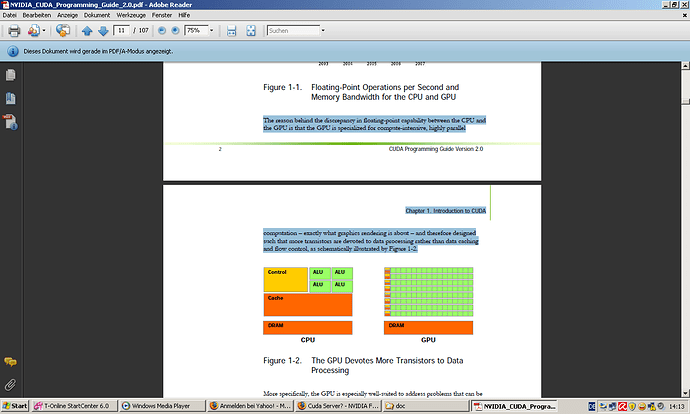Click the smiley face tray icon
Viewport: 690px width, 414px height.
pyautogui.click(x=642, y=406)
